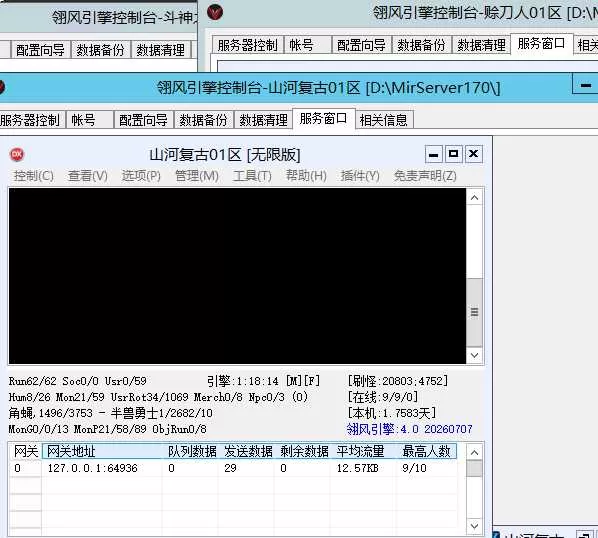Maximize the 山河复古01区 [无限版] inner window
The height and width of the screenshot is (538, 598).
click(x=453, y=154)
